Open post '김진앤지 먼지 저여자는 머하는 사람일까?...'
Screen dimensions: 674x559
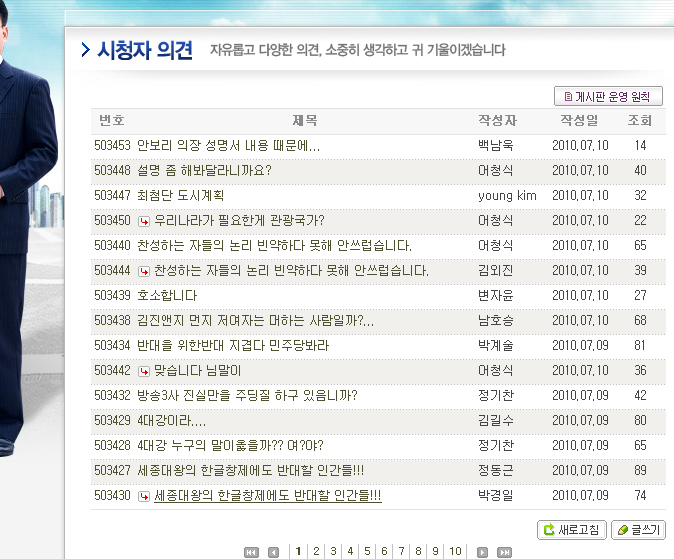coord(255,320)
